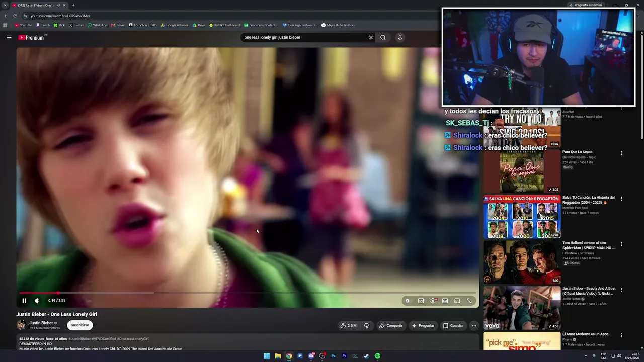Open options for Tom Holland Spider-Man video
This screenshot has width=644, height=362.
tap(621, 244)
